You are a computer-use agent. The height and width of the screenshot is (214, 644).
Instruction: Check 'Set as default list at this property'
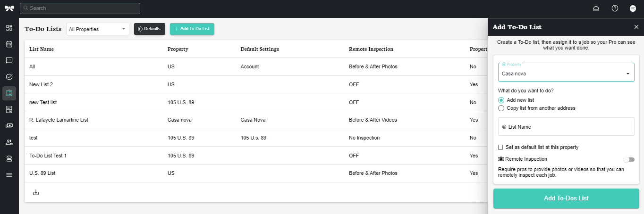tap(501, 147)
